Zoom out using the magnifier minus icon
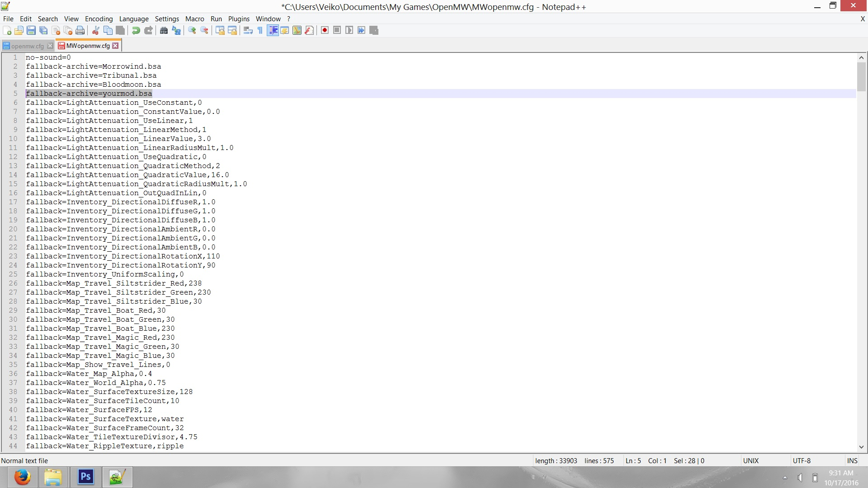This screenshot has height=488, width=868. tap(204, 30)
